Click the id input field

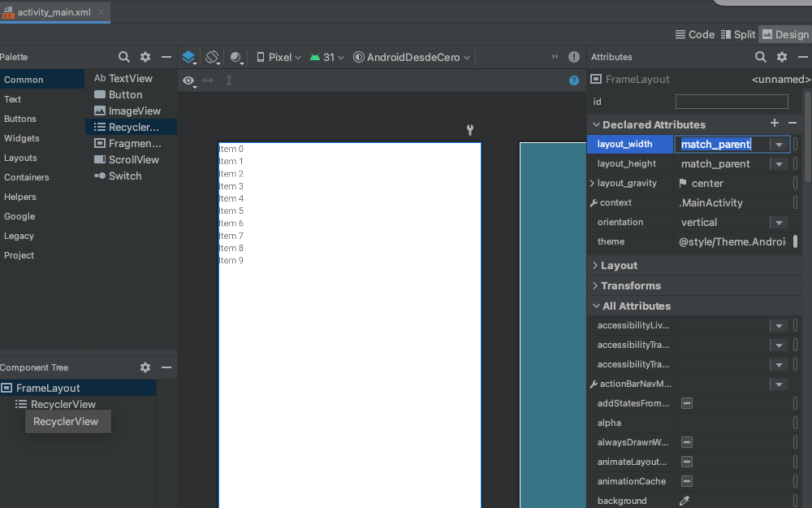tap(732, 102)
